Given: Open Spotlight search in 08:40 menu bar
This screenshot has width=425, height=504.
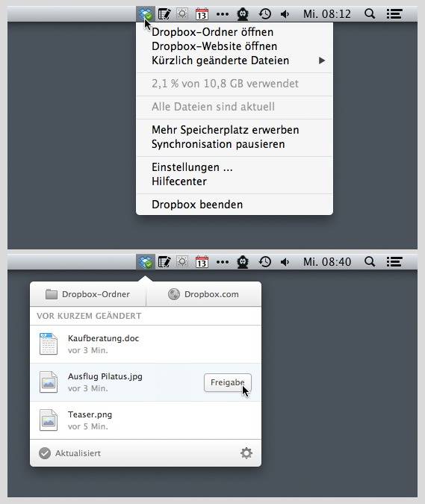Looking at the screenshot, I should 370,261.
